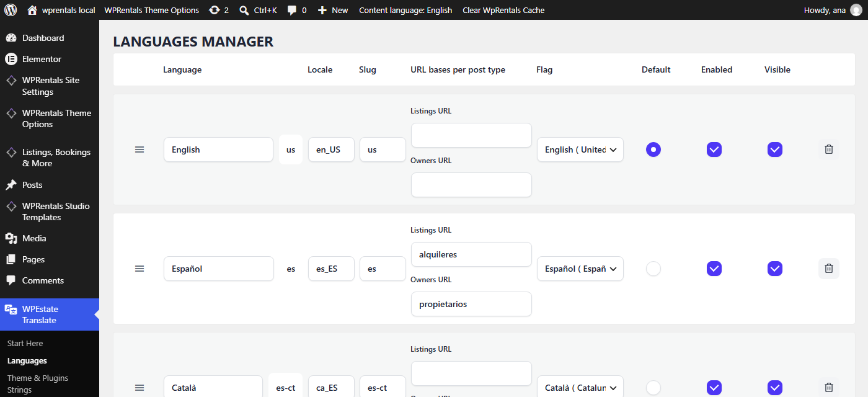Click the user avatar beside Howdy, ana
This screenshot has width=868, height=397.
(856, 10)
